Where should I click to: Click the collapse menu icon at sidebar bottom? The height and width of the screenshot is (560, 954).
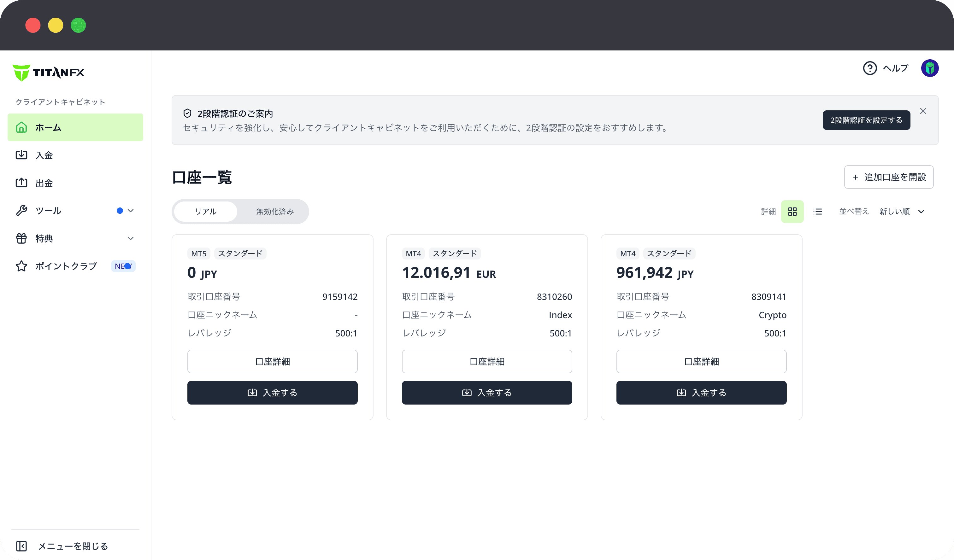[21, 545]
